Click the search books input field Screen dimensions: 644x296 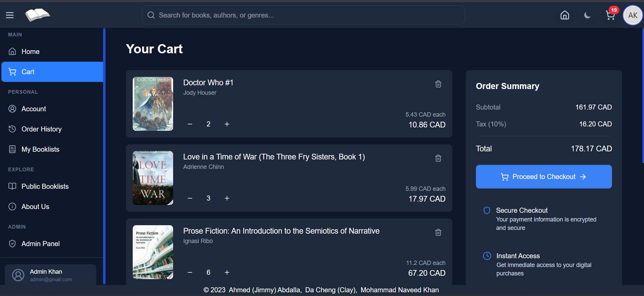point(303,15)
